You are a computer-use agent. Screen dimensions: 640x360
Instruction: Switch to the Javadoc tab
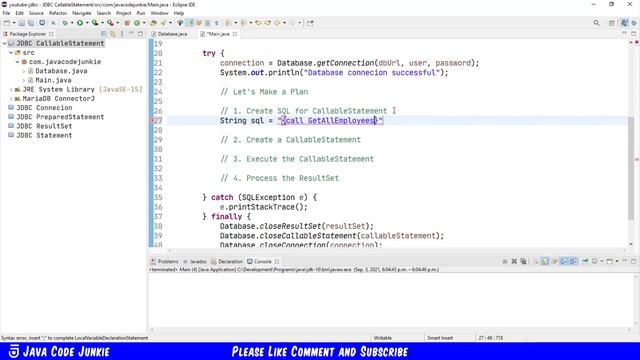(x=195, y=261)
